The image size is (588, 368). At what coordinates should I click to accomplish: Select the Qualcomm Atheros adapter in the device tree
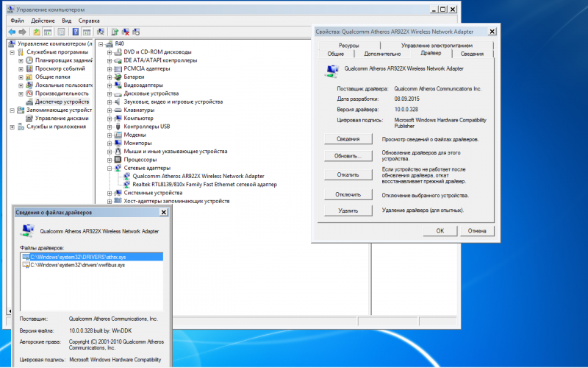(198, 177)
